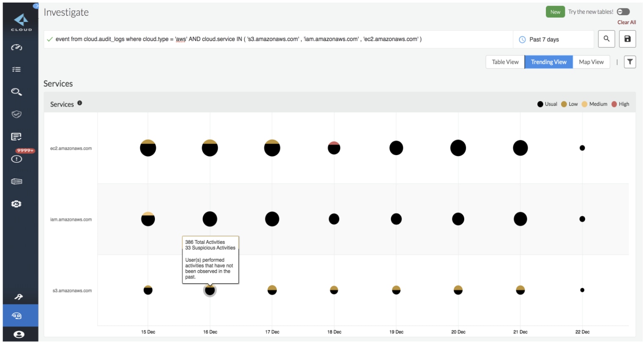
Task: Open the Inventory list icon in sidebar
Action: point(17,69)
